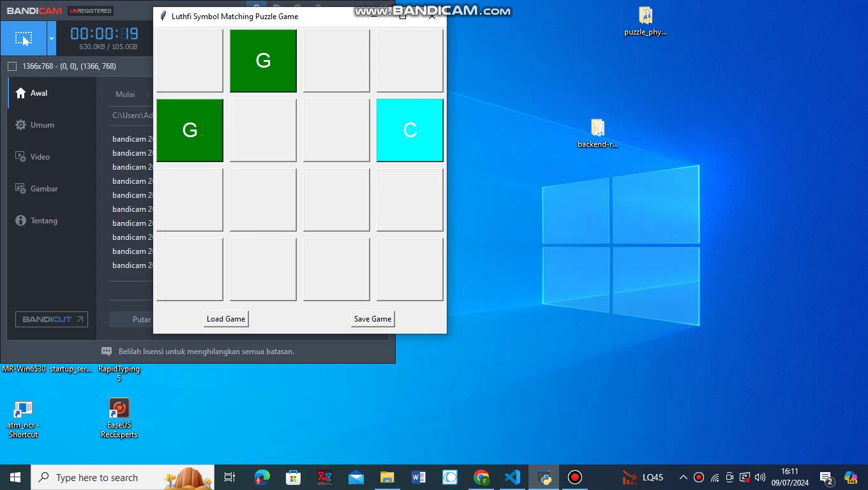Open the EaseUS RecExperts desktop shortcut
Screen dimensions: 868x490
pos(119,417)
